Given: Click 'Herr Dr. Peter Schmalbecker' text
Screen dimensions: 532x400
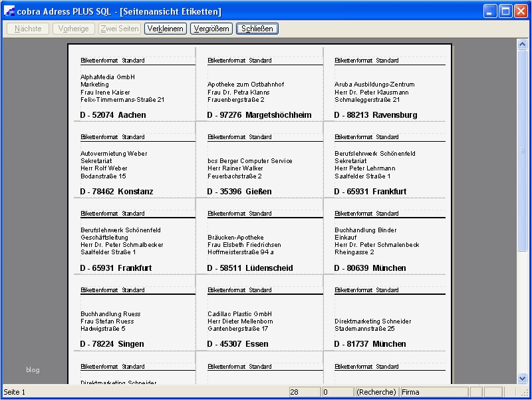Looking at the screenshot, I should click(x=122, y=245).
